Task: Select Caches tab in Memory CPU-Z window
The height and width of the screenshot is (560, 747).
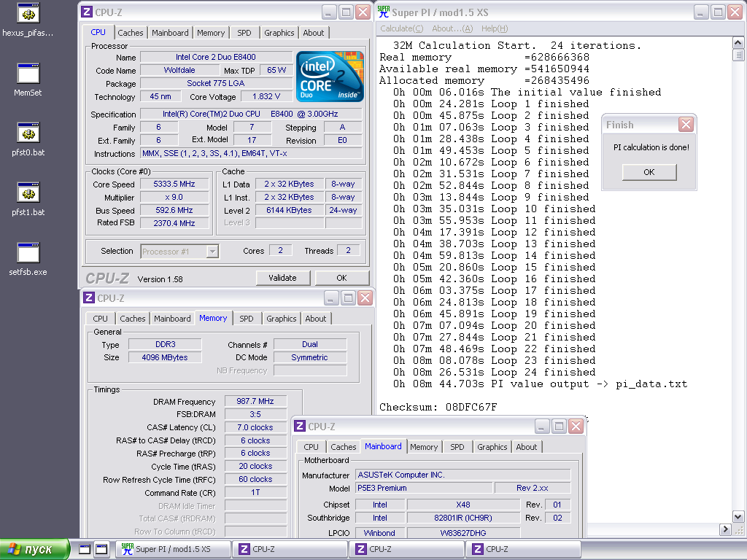Action: click(133, 319)
